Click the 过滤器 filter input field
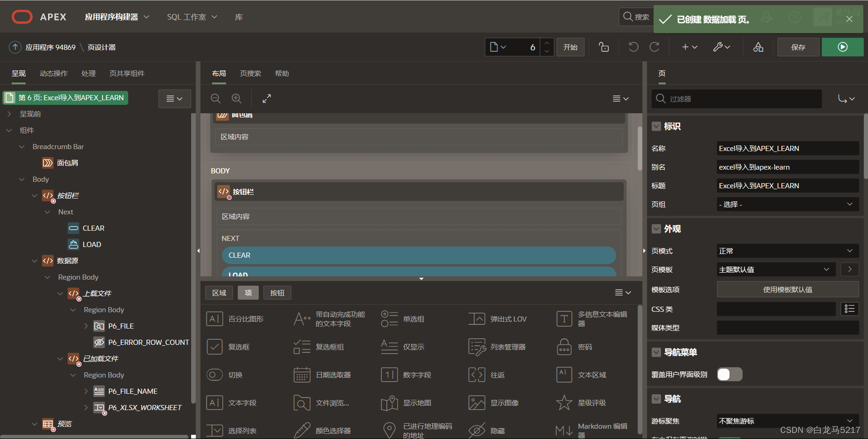868x439 pixels. [x=737, y=99]
